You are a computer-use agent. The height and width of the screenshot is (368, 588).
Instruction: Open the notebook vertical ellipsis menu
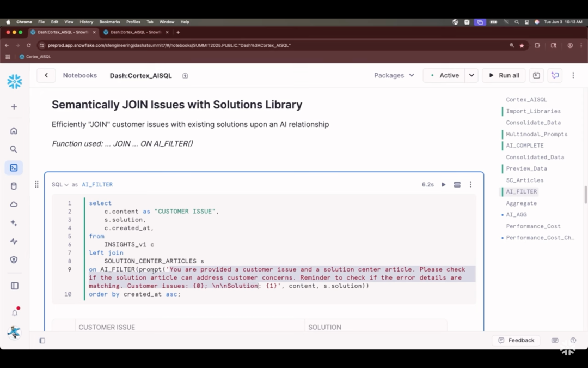tap(573, 75)
